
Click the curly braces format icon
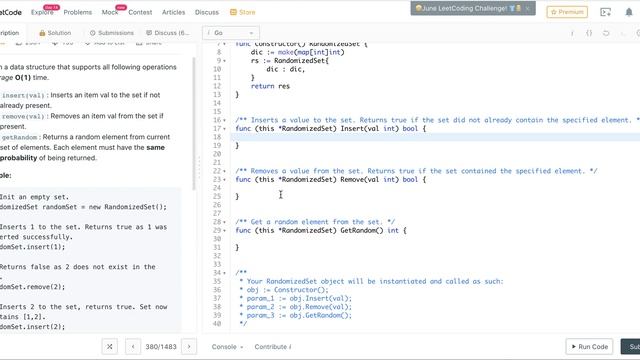[589, 33]
